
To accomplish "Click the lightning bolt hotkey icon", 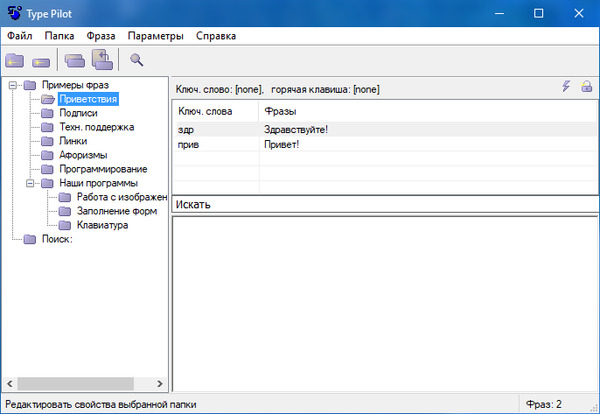I will [566, 88].
